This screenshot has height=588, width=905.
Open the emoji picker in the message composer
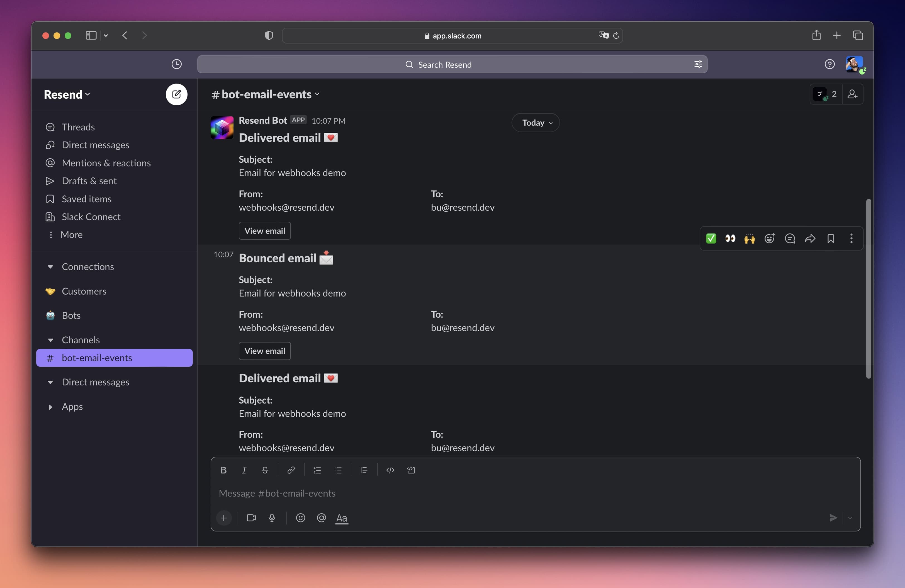(x=300, y=518)
